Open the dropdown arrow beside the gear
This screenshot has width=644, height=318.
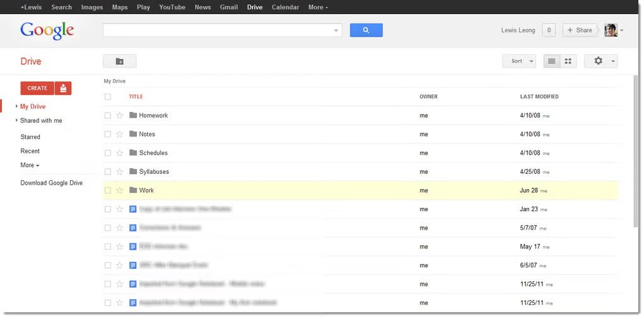pyautogui.click(x=613, y=61)
